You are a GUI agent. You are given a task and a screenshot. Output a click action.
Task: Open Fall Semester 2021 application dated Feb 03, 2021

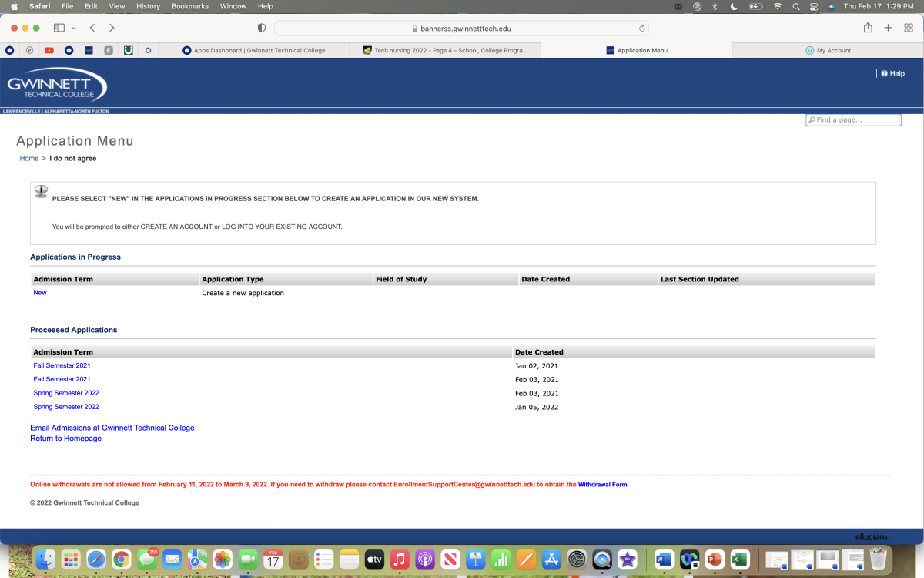tap(62, 379)
